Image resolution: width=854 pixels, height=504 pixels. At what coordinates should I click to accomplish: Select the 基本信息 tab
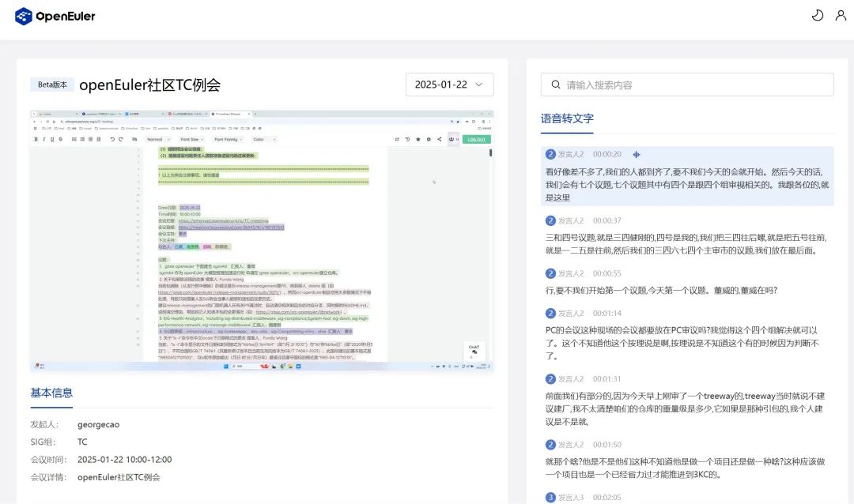coord(51,393)
